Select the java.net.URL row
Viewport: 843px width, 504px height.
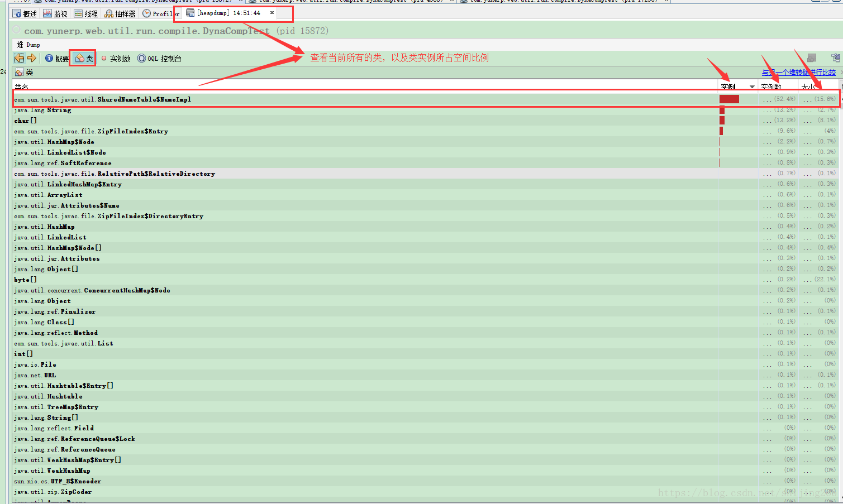426,375
